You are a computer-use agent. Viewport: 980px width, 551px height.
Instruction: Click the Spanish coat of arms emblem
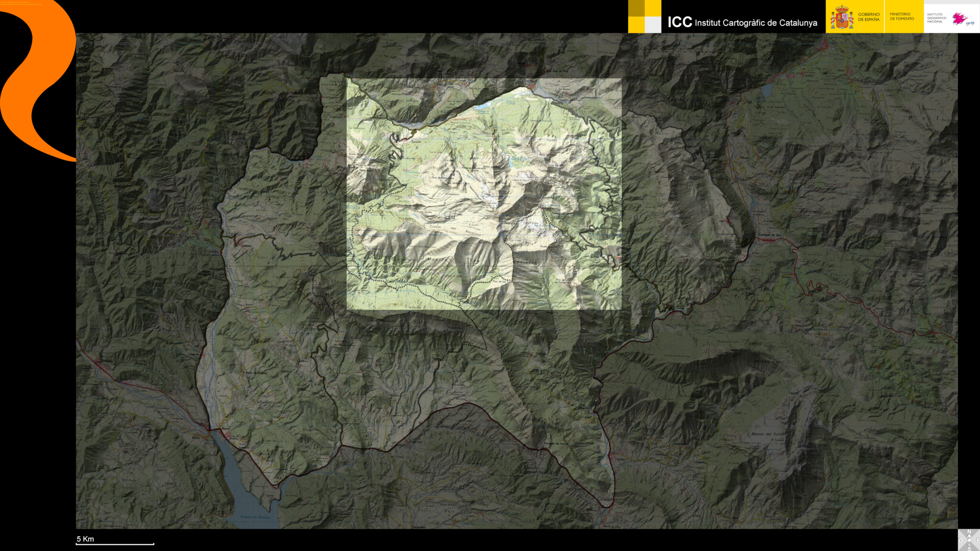[x=841, y=17]
